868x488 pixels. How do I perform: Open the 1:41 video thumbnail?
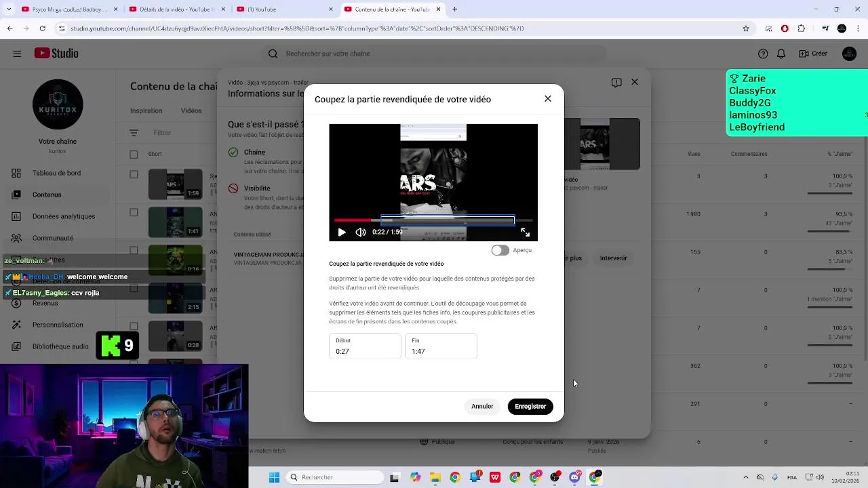(x=175, y=222)
